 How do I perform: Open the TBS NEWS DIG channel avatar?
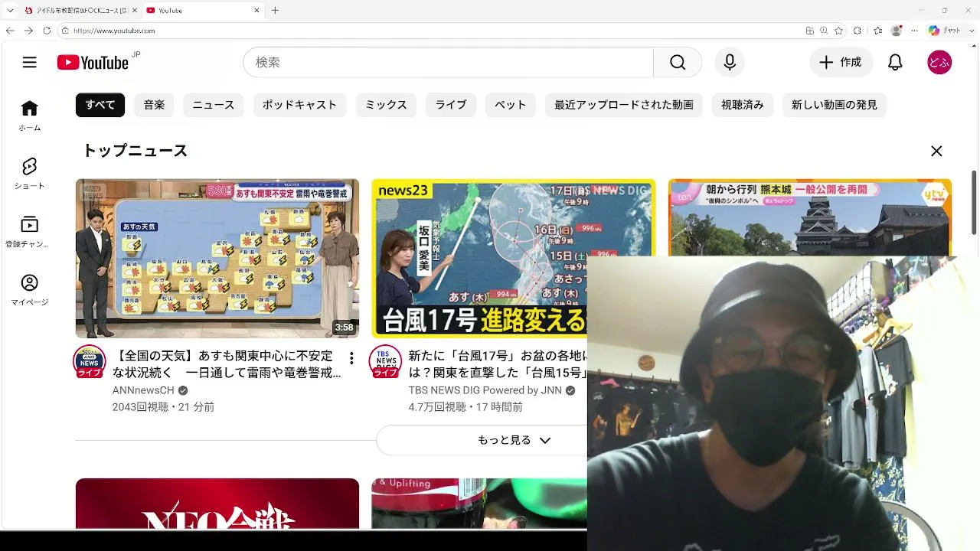pyautogui.click(x=385, y=361)
